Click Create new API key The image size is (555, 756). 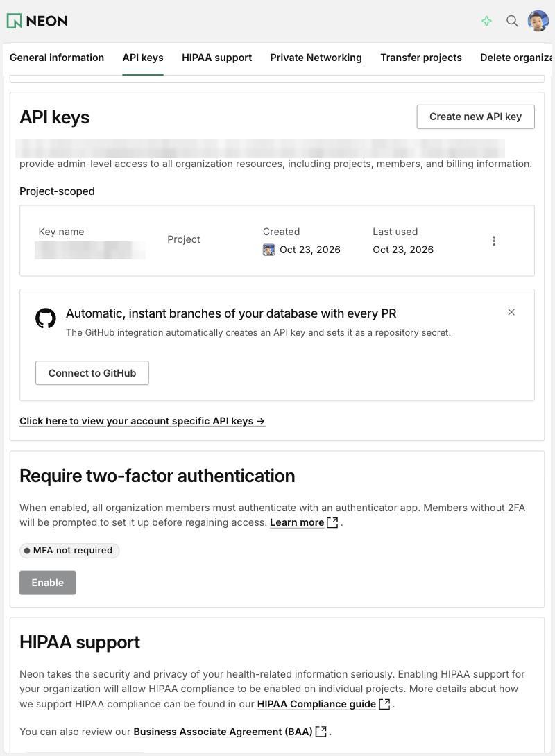(475, 117)
